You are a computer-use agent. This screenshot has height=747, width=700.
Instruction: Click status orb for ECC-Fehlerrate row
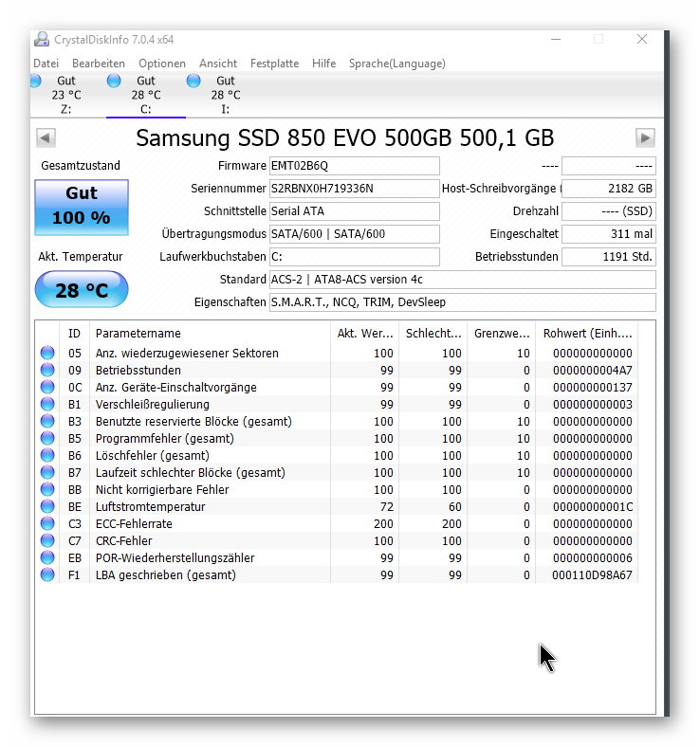pos(47,523)
